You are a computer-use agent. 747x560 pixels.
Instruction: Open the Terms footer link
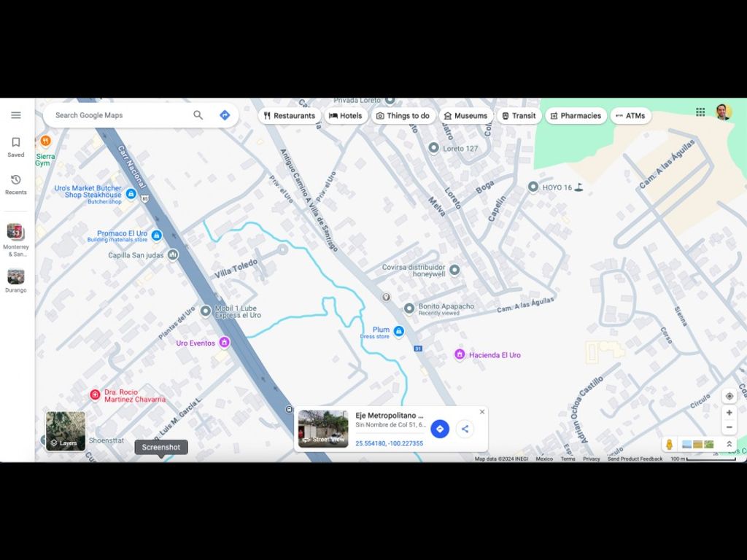pyautogui.click(x=568, y=459)
